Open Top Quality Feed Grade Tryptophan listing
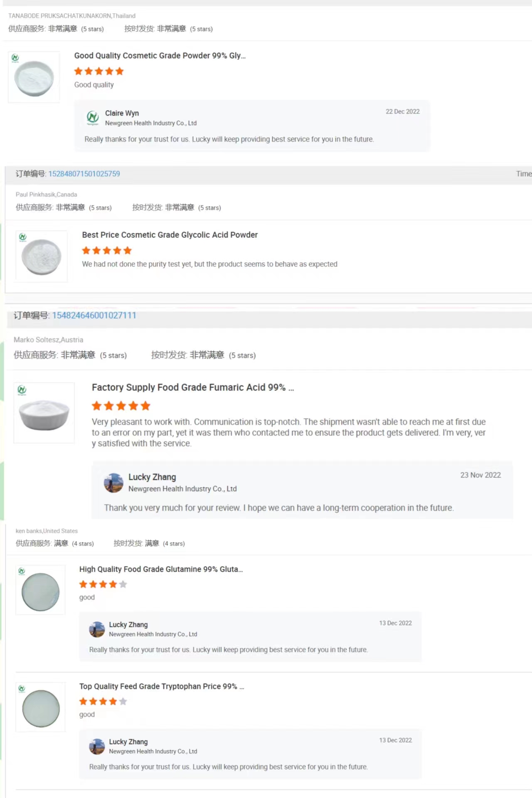 tap(161, 687)
